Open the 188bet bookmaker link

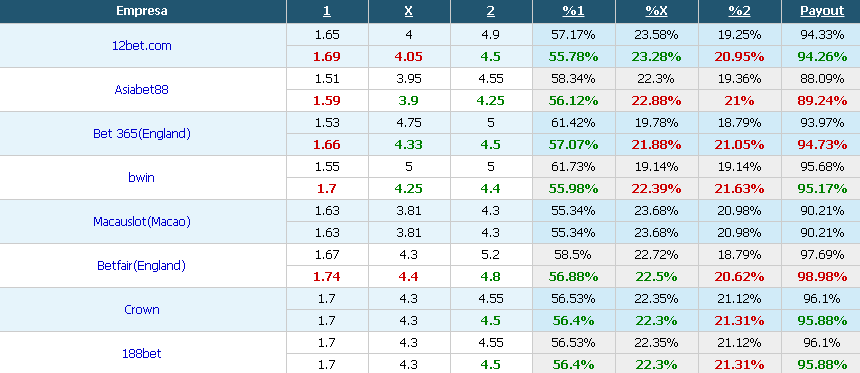point(142,353)
